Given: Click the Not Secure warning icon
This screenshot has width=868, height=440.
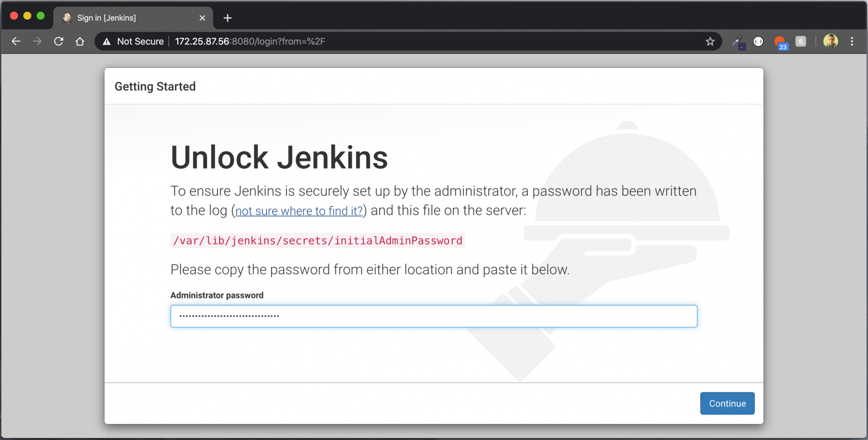Looking at the screenshot, I should (107, 42).
